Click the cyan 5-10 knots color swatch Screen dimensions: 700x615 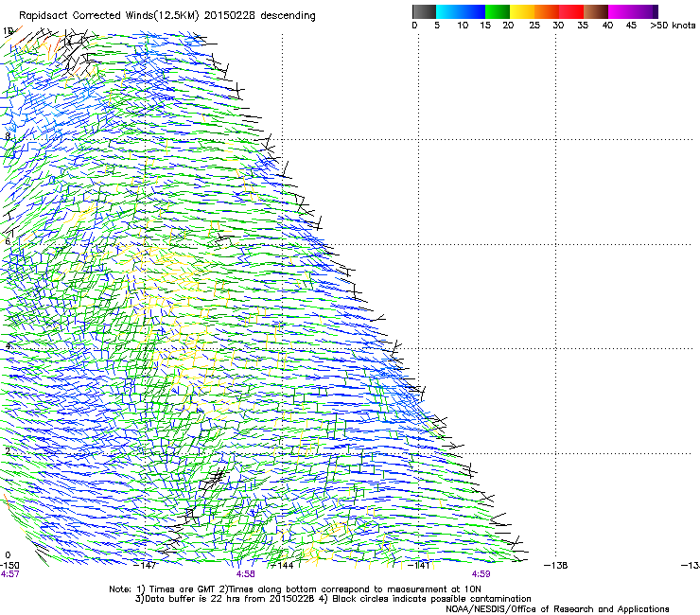[447, 11]
